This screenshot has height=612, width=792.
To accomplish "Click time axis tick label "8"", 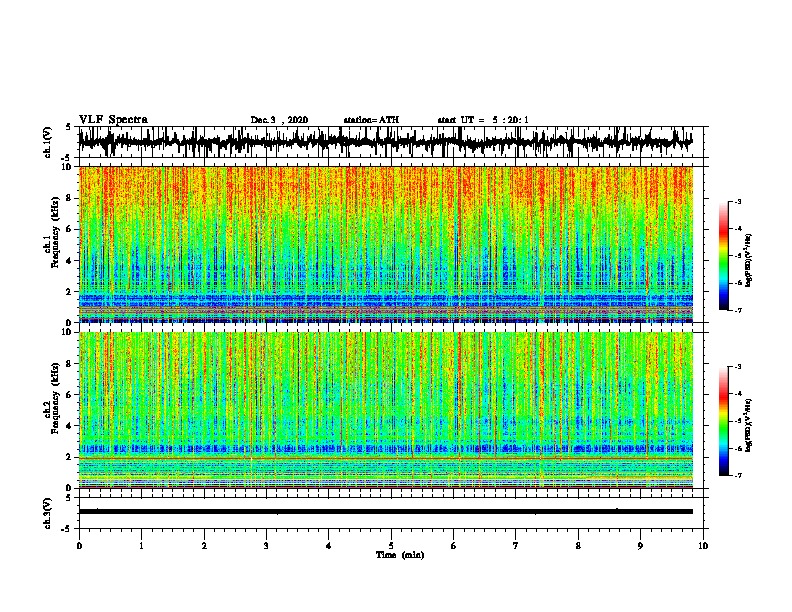I will (x=578, y=546).
